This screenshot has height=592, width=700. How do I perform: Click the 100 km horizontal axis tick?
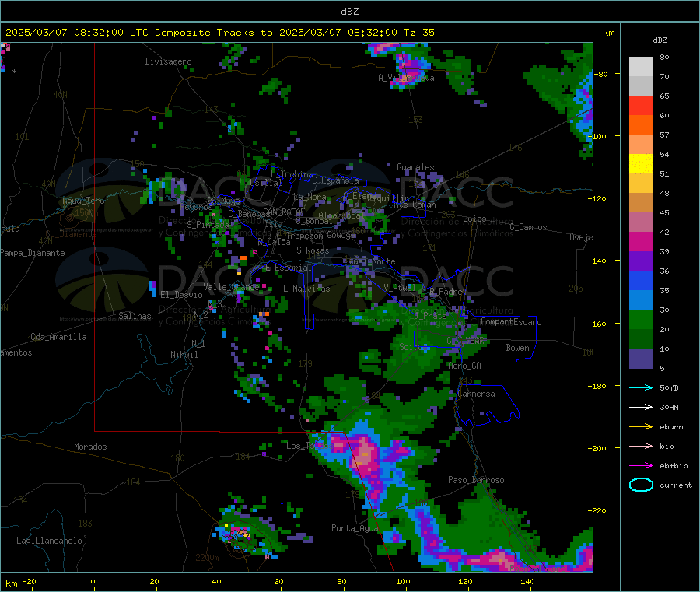(403, 582)
